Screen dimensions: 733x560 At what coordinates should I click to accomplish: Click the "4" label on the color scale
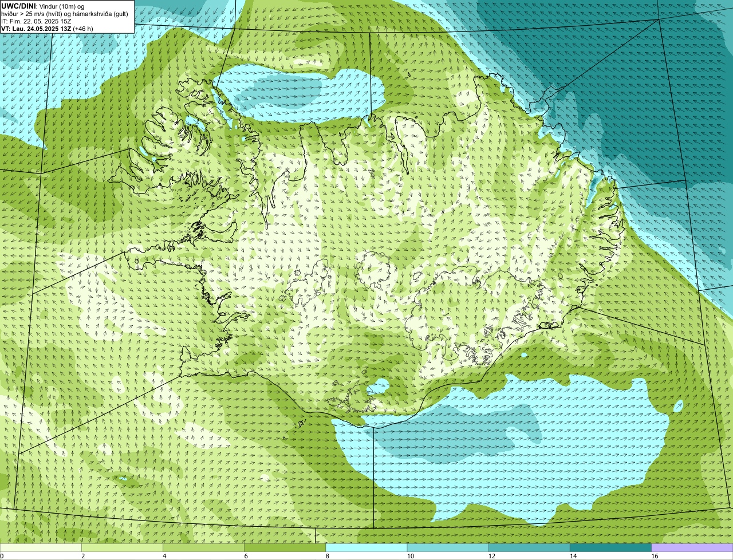pyautogui.click(x=164, y=556)
